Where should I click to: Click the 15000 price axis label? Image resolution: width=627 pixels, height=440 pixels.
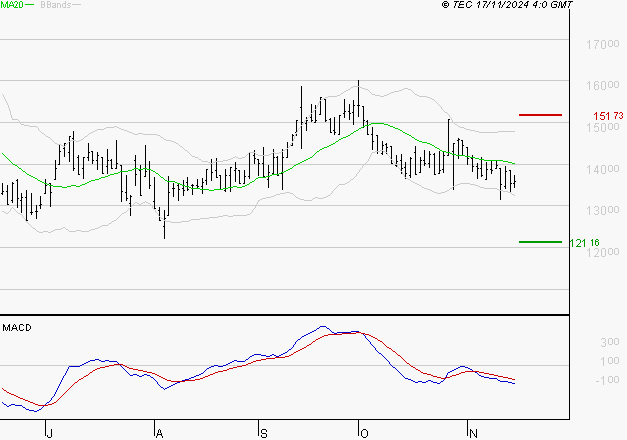(603, 127)
